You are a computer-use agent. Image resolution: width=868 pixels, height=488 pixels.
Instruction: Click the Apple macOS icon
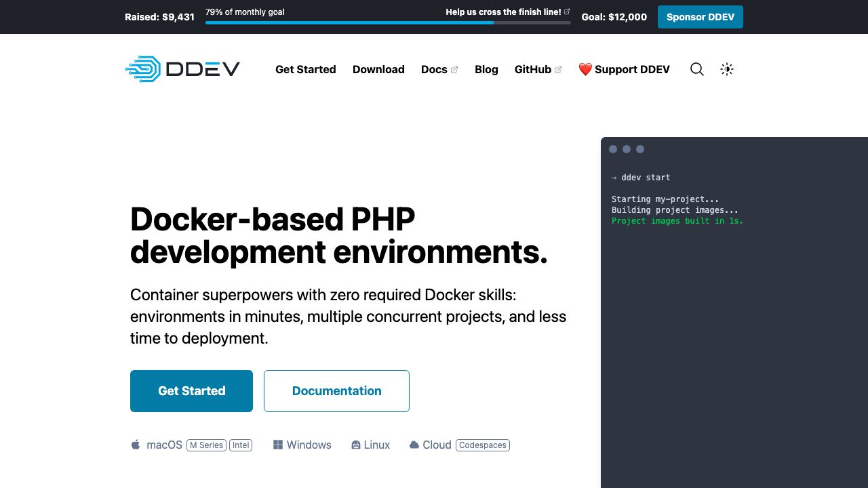point(136,445)
